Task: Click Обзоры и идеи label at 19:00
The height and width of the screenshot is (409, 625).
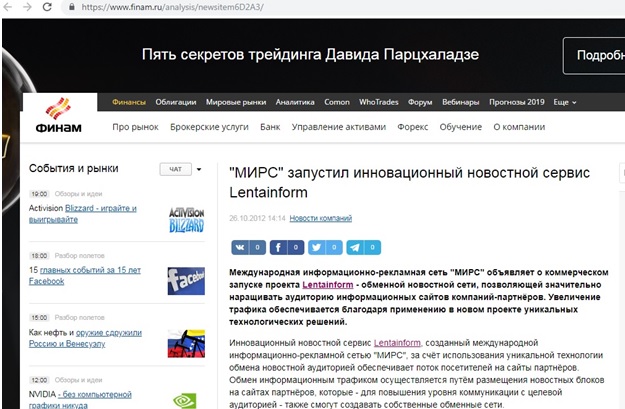Action: [79, 194]
